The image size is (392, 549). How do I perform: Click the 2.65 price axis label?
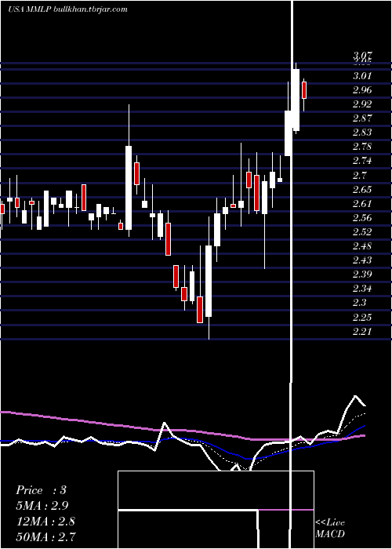362,190
